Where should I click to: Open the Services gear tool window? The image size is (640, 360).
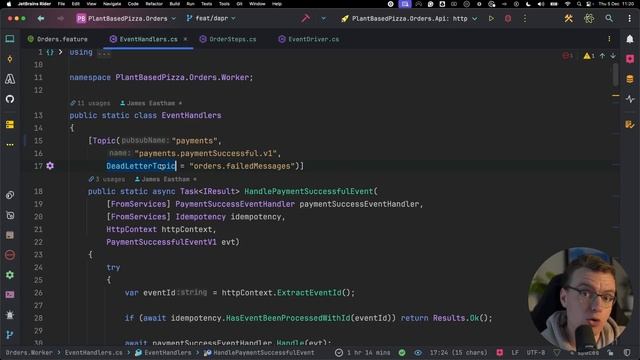click(x=10, y=275)
